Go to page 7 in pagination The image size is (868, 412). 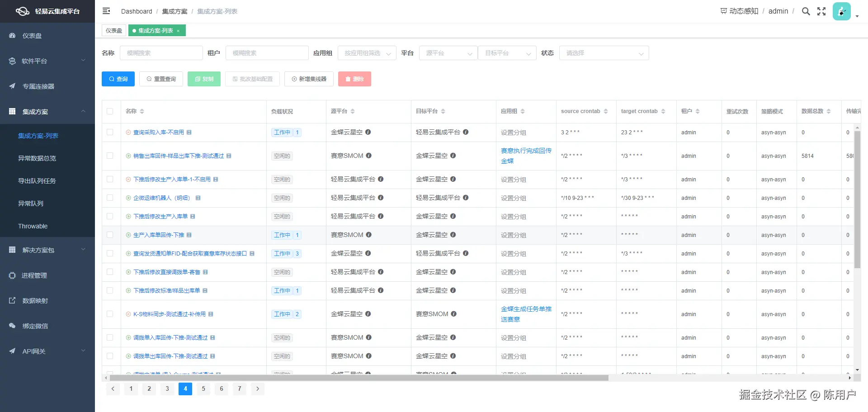click(x=240, y=388)
